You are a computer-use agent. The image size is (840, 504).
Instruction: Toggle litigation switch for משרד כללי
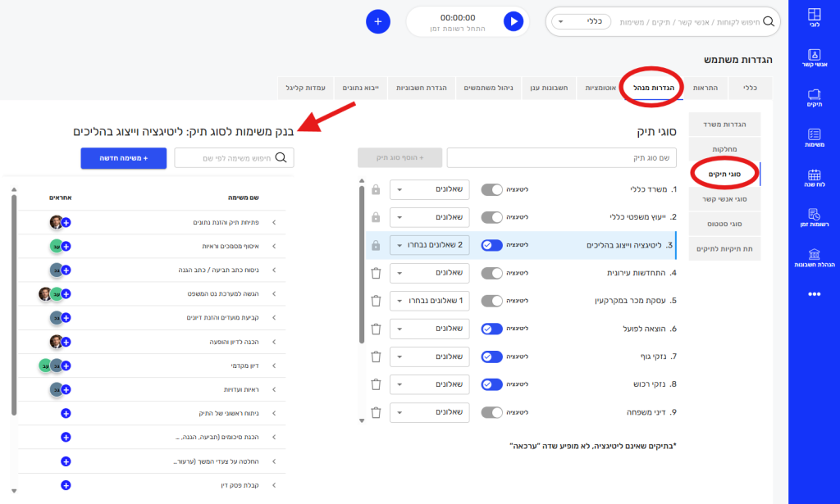(491, 189)
